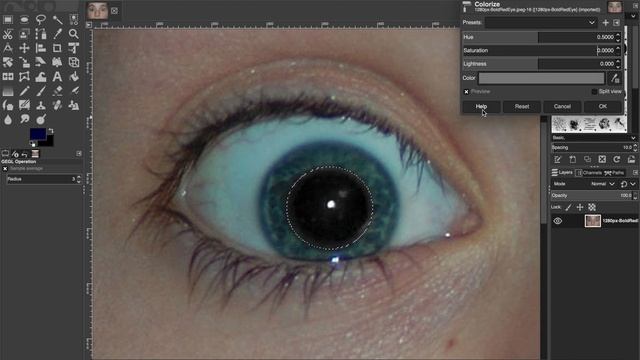The height and width of the screenshot is (360, 640).
Task: Switch to the Channels tab
Action: click(x=589, y=173)
